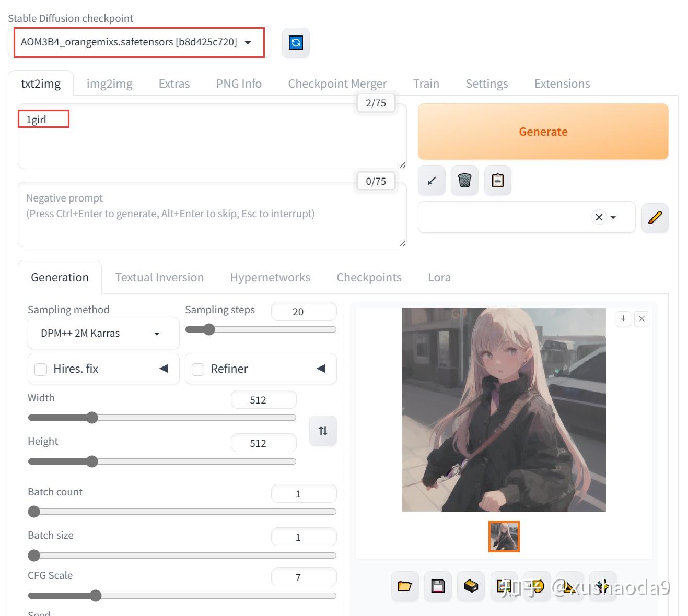Switch to the img2img tab
The width and height of the screenshot is (688, 616).
tap(109, 84)
